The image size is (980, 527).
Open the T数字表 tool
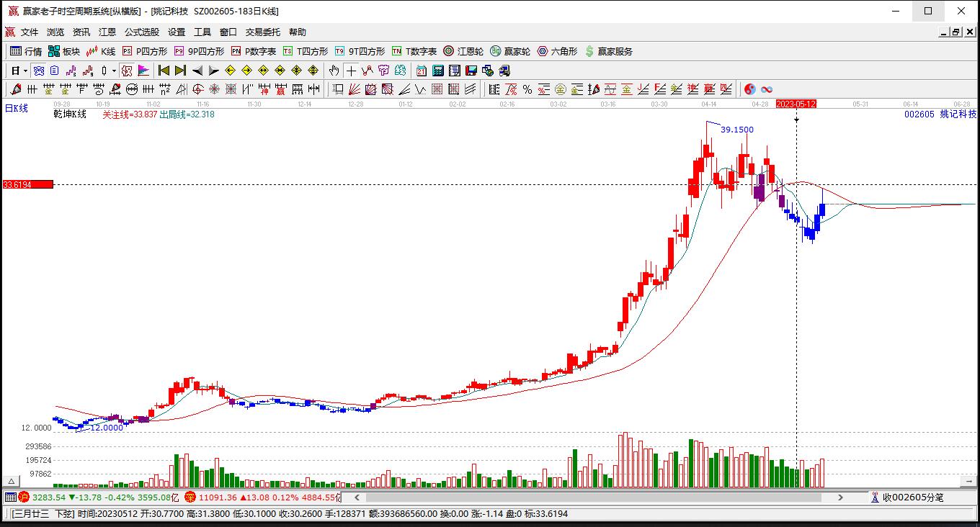pyautogui.click(x=414, y=51)
